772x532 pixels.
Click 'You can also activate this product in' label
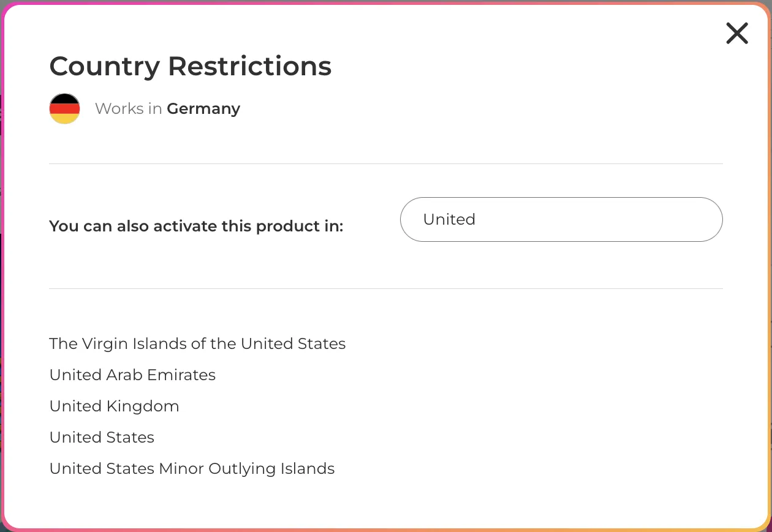[x=196, y=226]
